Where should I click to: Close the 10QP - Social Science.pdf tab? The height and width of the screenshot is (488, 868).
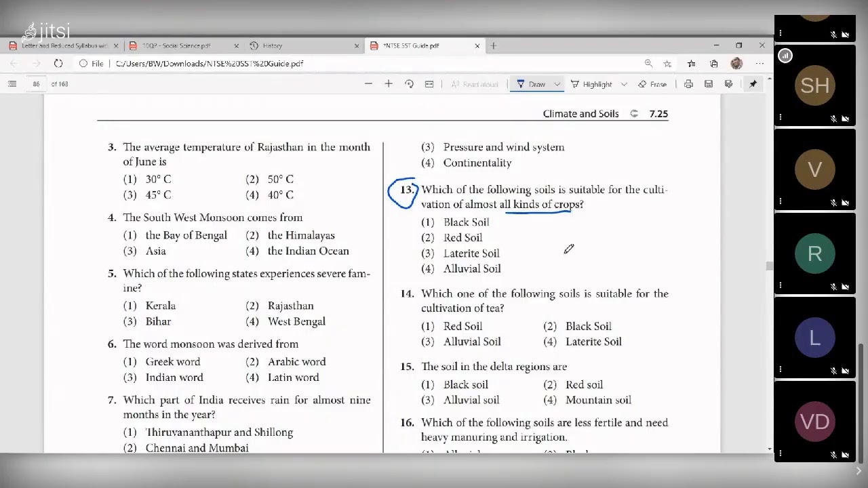coord(237,46)
